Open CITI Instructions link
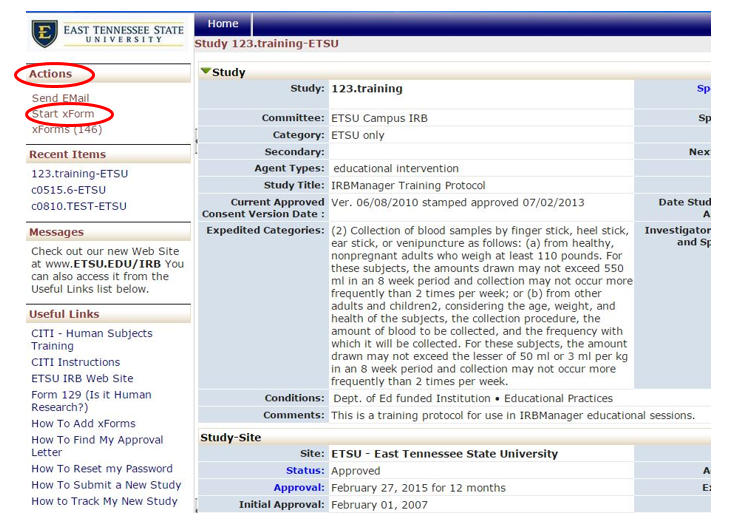 coord(75,362)
